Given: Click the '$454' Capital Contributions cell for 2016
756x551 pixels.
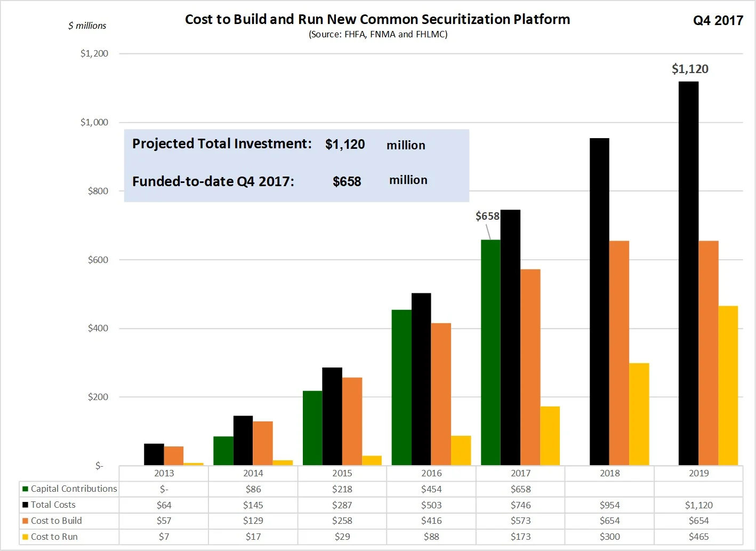Looking at the screenshot, I should click(431, 489).
